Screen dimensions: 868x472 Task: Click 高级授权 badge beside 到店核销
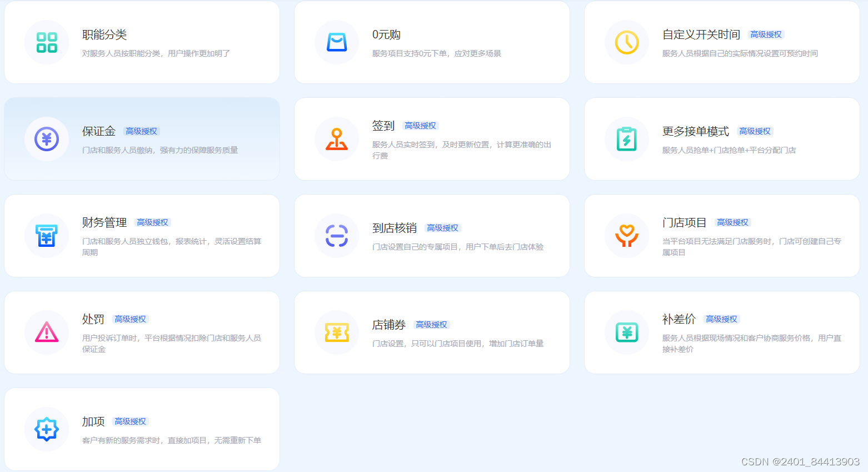[x=442, y=228]
